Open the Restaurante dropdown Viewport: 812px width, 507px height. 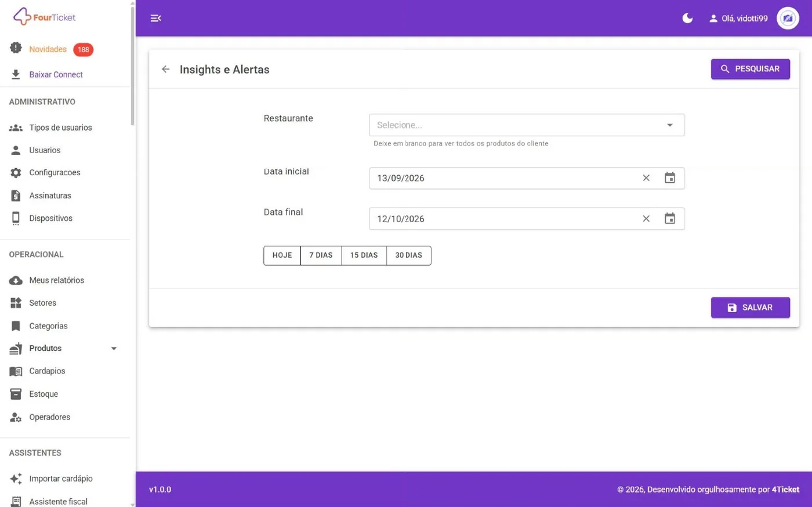tap(527, 125)
